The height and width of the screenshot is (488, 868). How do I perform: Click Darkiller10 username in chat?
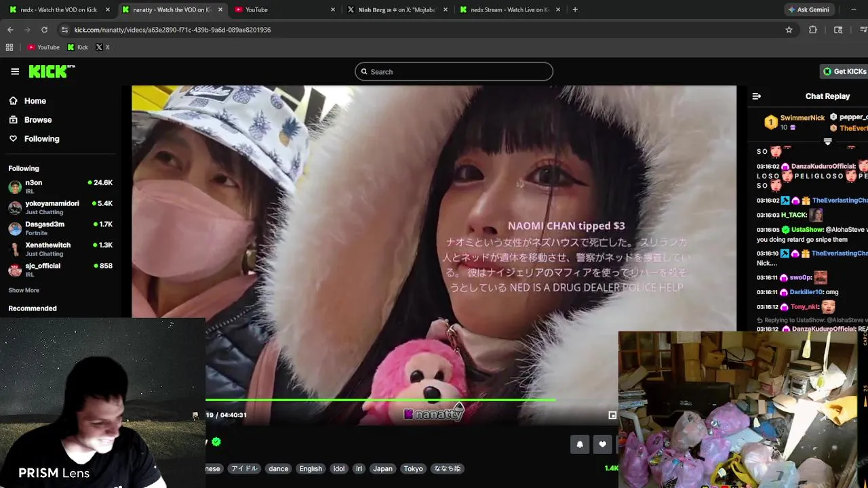coord(806,292)
